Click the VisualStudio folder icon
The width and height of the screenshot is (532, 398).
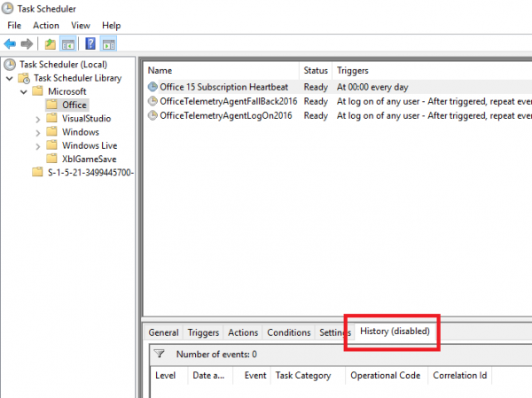[51, 118]
